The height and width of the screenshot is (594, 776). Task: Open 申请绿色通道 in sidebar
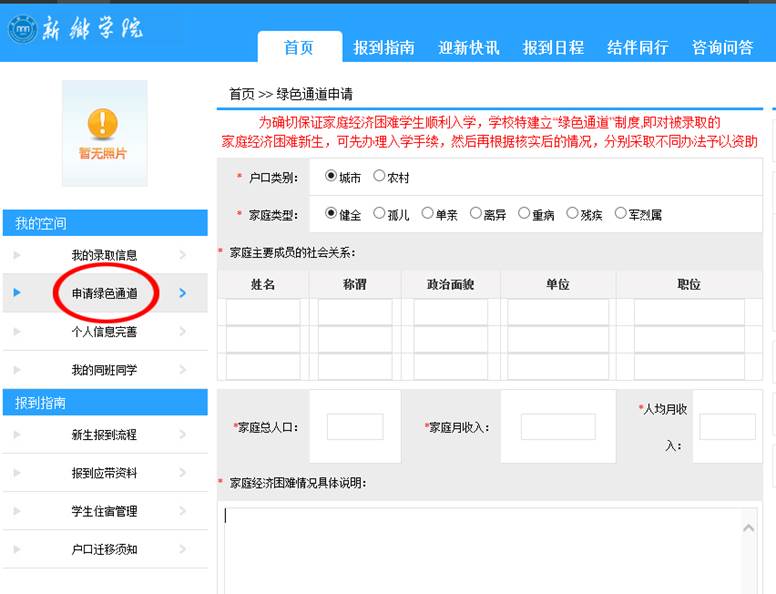tap(104, 293)
